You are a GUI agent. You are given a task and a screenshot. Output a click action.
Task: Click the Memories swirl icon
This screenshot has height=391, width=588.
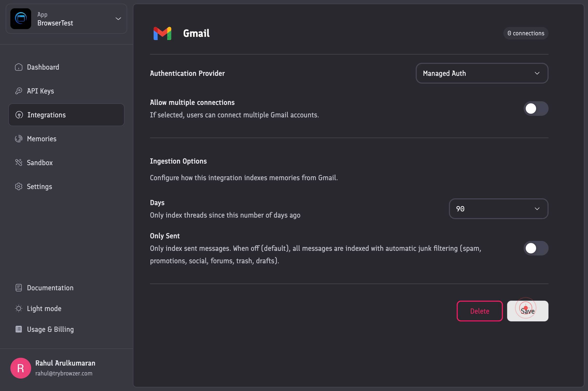coord(19,139)
